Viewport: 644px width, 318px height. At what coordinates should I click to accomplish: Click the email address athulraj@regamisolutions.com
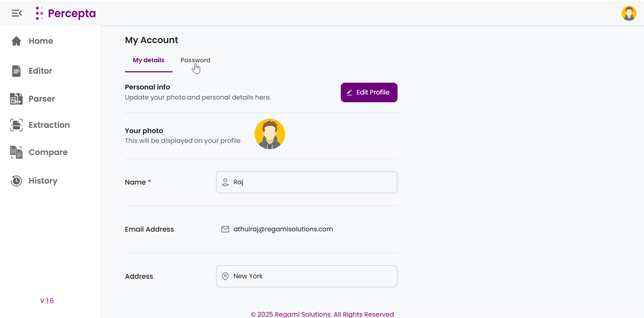[x=283, y=229]
